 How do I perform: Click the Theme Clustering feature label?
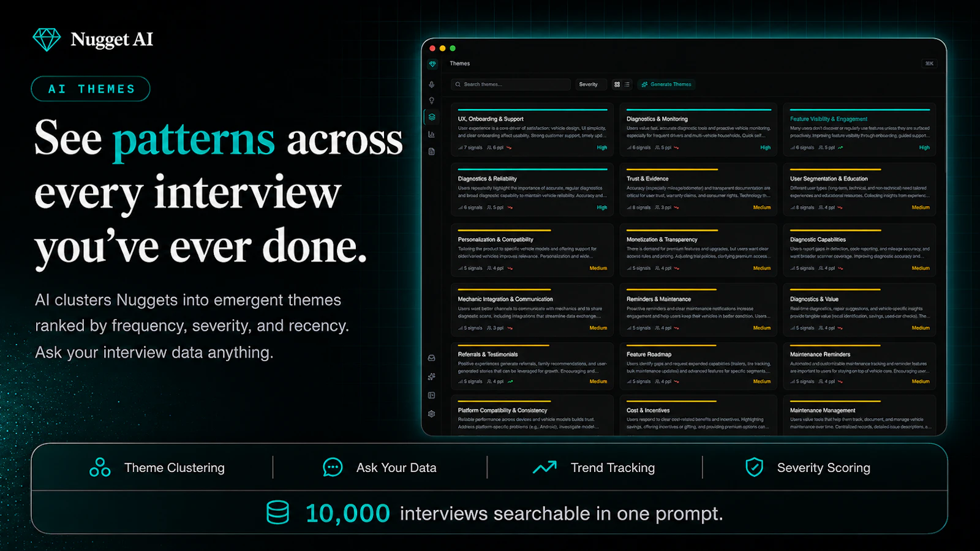coord(175,468)
